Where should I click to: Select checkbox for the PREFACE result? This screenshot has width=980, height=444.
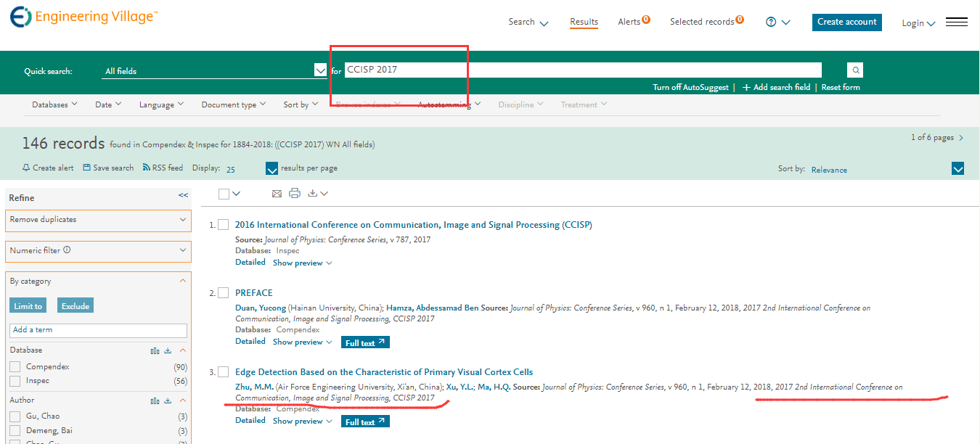(x=224, y=293)
